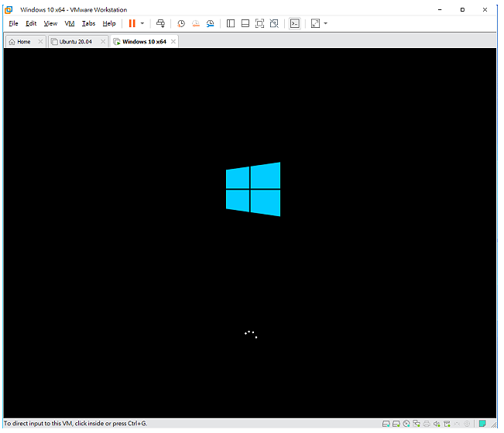Click inside the VM display to direct input

tap(250, 233)
